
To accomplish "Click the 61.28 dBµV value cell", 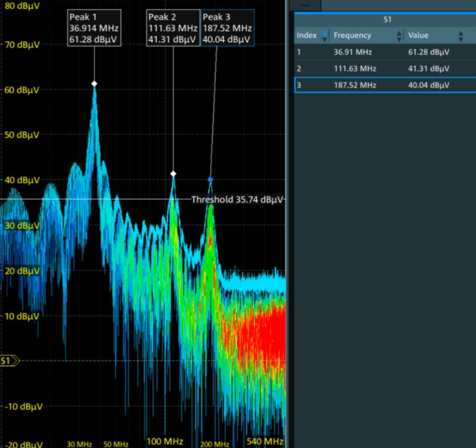I will (x=428, y=52).
